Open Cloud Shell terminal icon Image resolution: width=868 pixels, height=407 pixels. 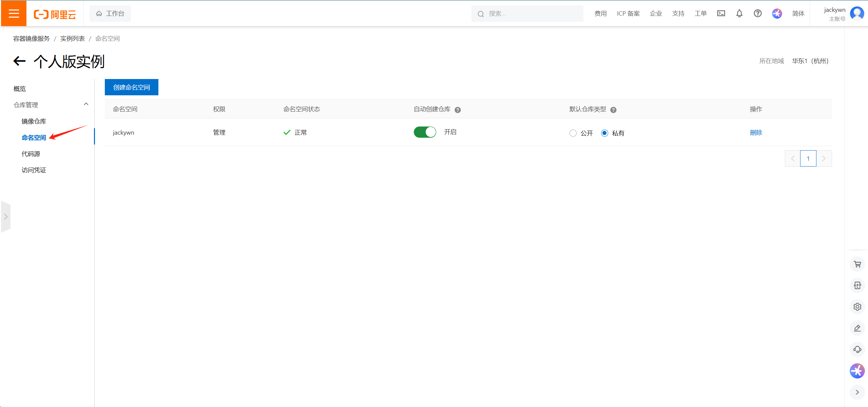721,13
